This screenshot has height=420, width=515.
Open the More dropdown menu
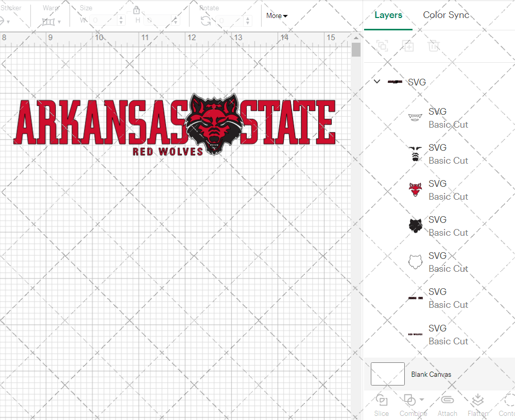pos(277,16)
